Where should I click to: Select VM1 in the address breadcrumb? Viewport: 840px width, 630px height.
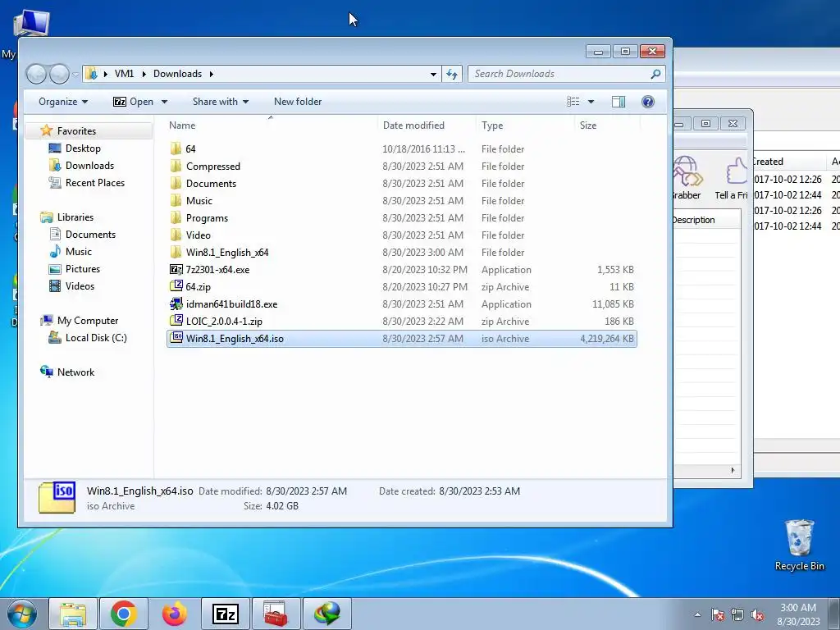tap(125, 74)
